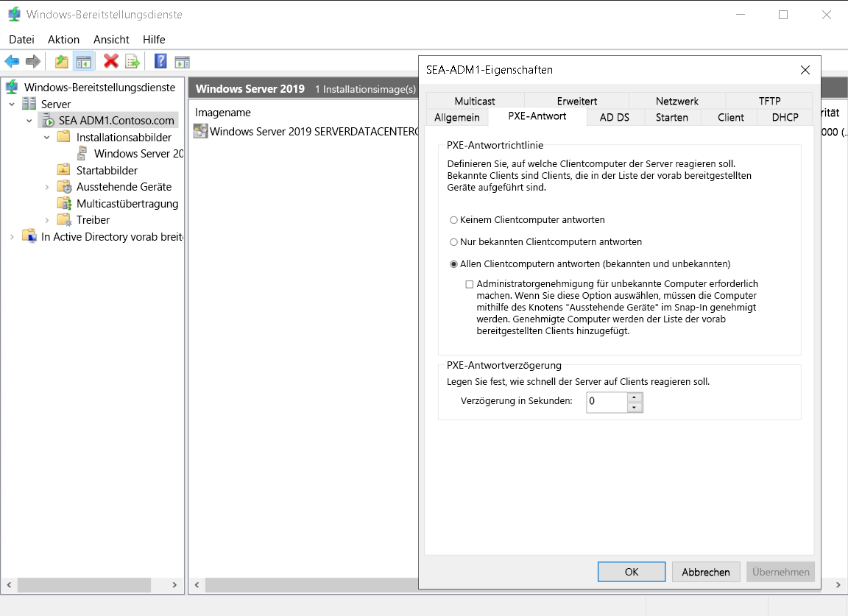The image size is (848, 616).
Task: Toggle the action pane toolbar icon
Action: 183,63
